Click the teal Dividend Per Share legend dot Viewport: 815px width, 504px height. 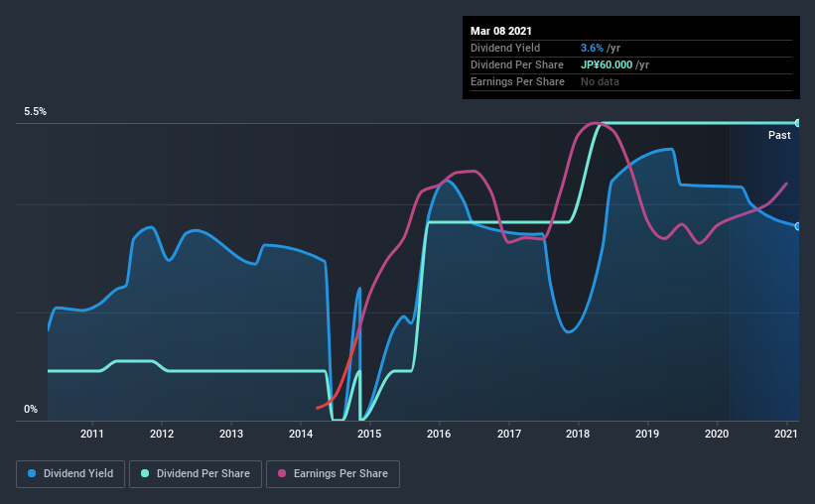[x=145, y=473]
